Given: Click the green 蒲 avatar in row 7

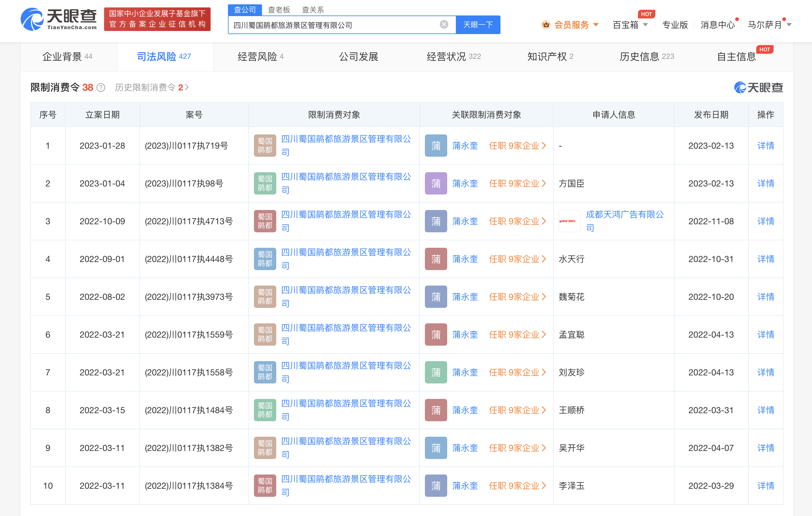Looking at the screenshot, I should [x=436, y=372].
